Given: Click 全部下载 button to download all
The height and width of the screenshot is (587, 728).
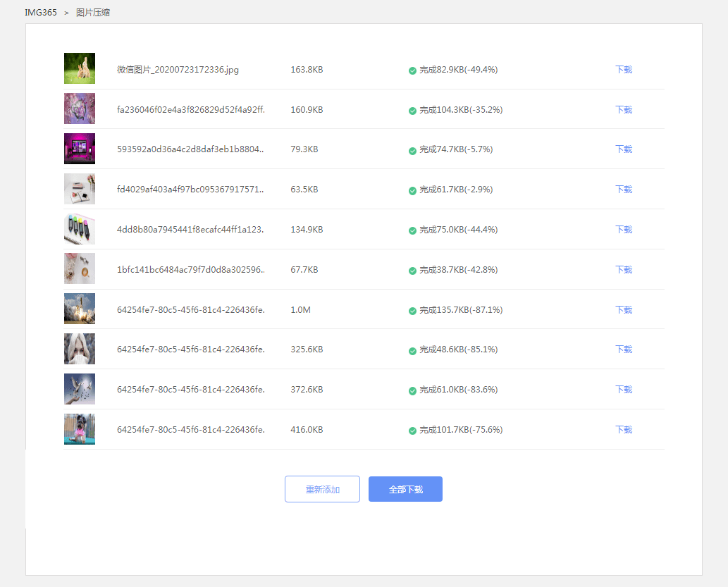Looking at the screenshot, I should pyautogui.click(x=405, y=489).
